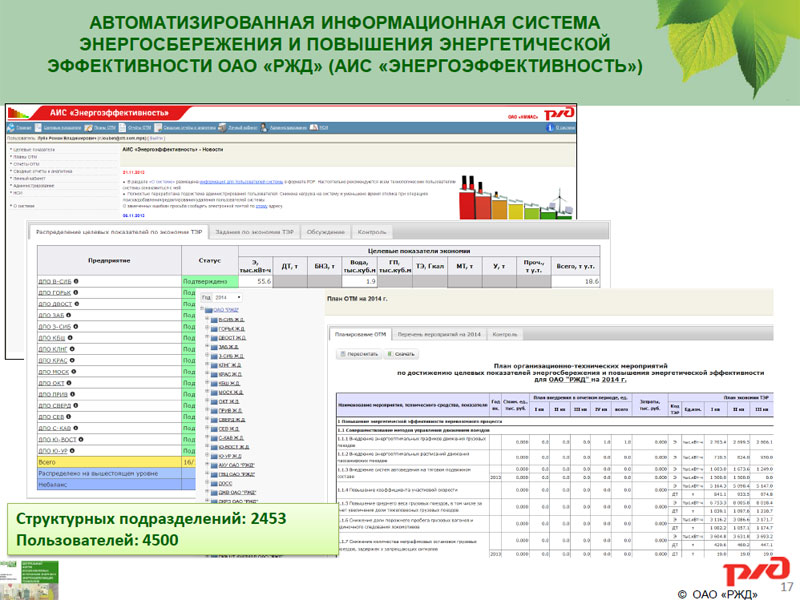
Task: Open the КРАС Ж.Д. tree link
Action: tap(230, 374)
